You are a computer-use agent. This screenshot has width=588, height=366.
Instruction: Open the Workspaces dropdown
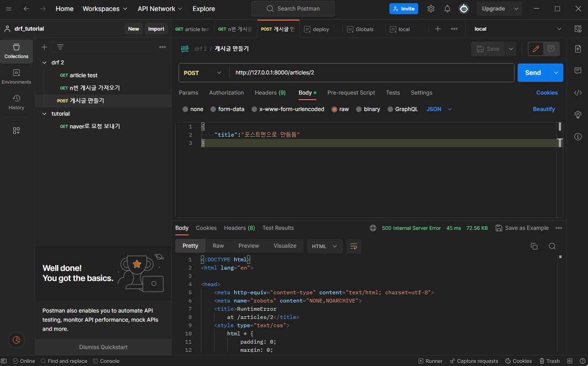[x=105, y=9]
